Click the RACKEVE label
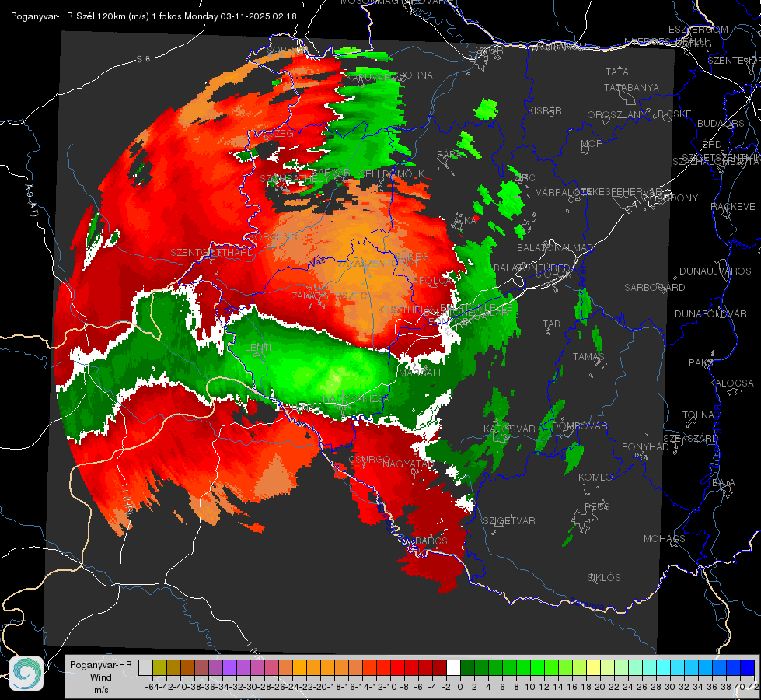This screenshot has width=761, height=700. [733, 206]
